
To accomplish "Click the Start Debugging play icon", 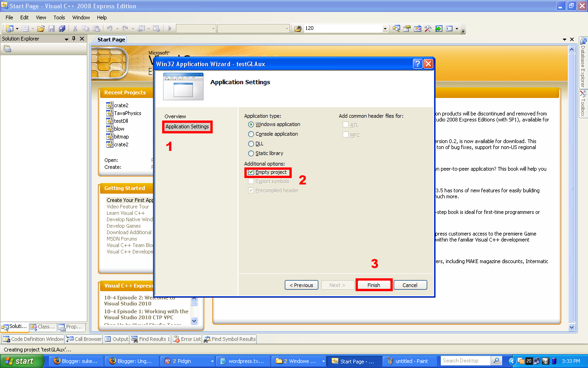I will (x=170, y=29).
